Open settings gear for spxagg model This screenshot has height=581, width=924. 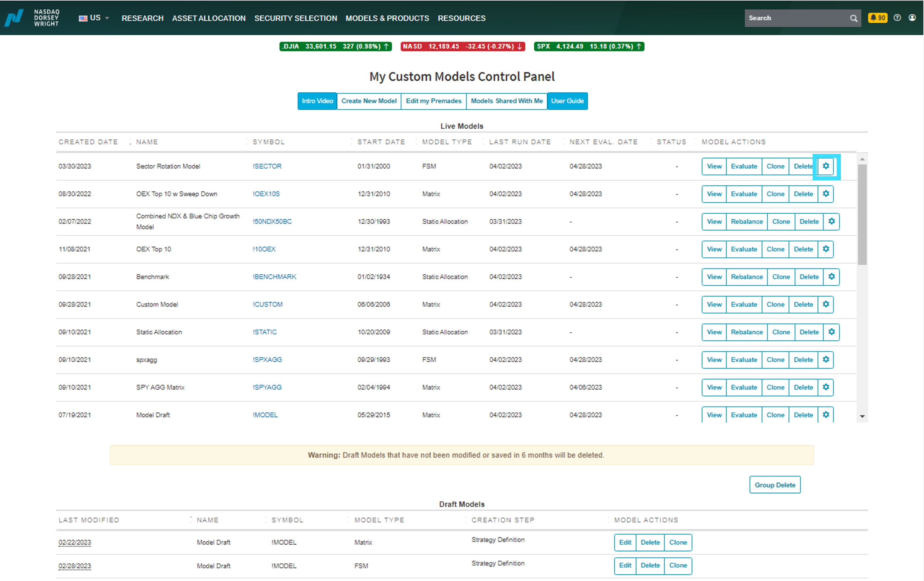(x=826, y=360)
